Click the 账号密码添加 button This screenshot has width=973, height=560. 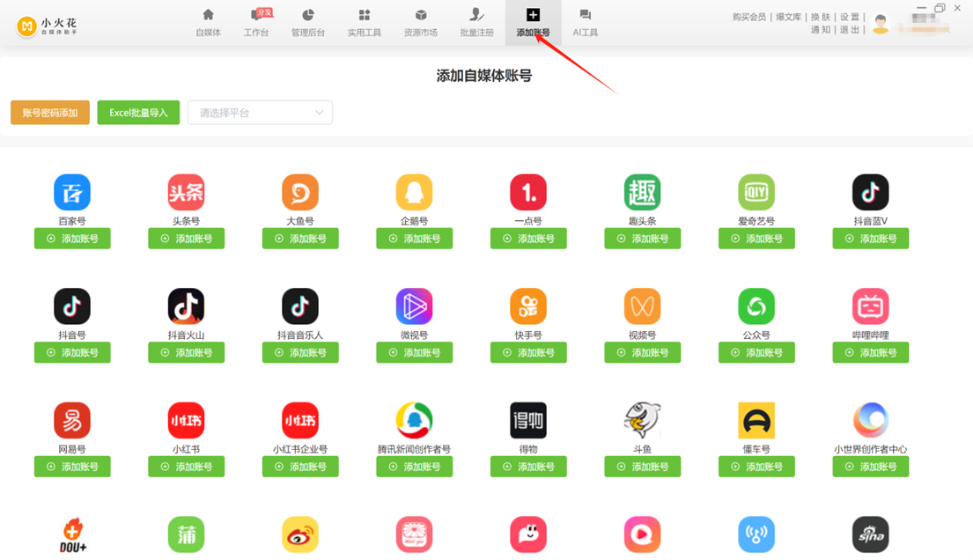(50, 113)
